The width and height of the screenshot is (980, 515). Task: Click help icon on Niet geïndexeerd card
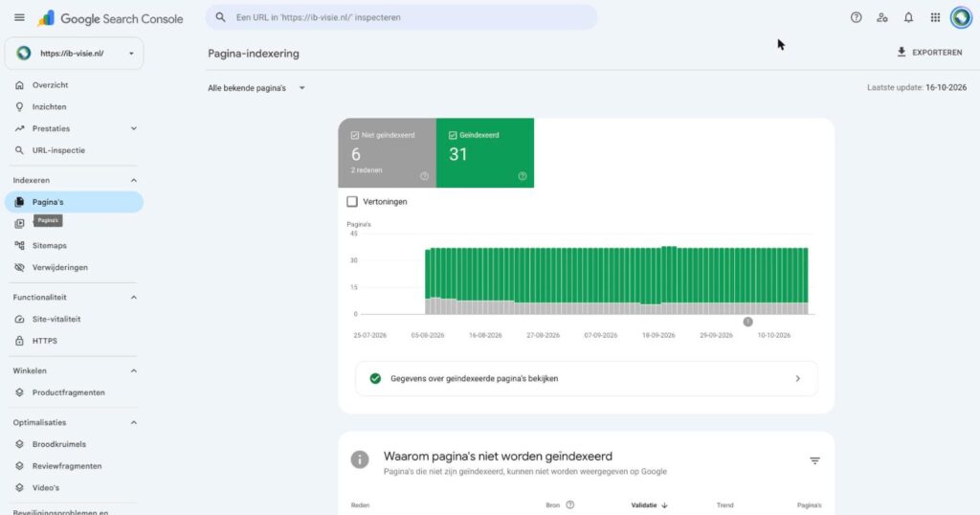424,176
